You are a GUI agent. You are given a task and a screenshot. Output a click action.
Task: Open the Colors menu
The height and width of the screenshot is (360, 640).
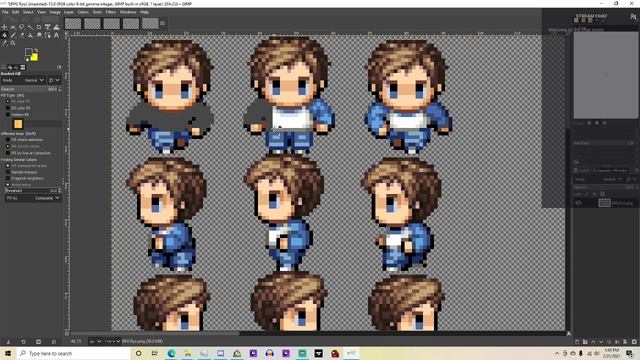tap(83, 12)
